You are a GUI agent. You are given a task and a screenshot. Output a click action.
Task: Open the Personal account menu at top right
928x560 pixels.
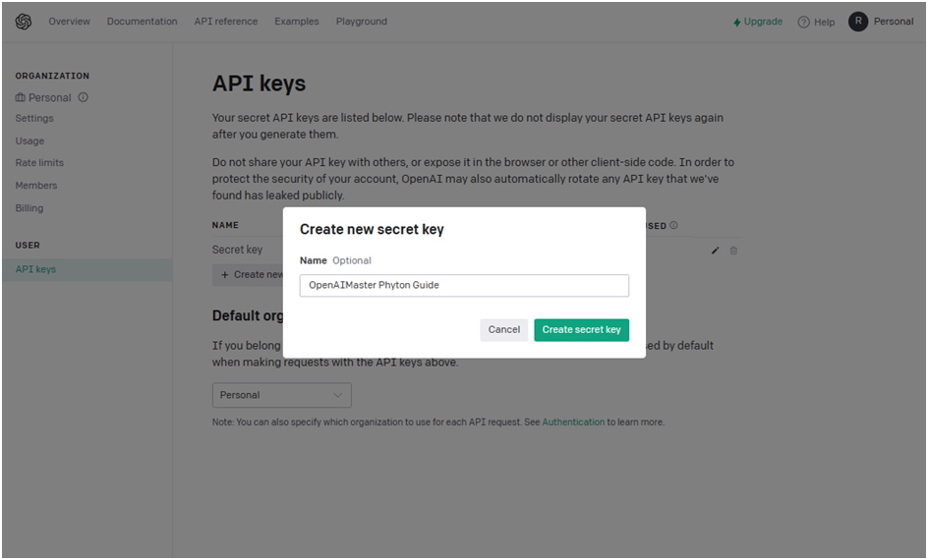893,22
